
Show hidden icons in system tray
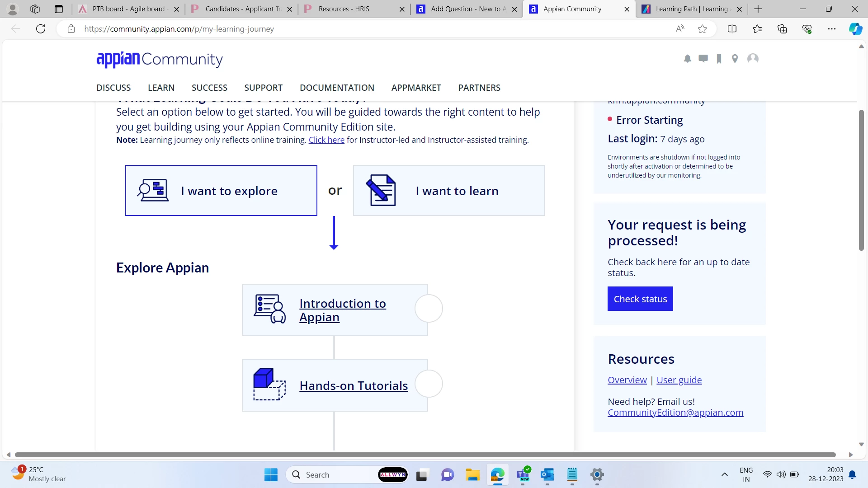(x=725, y=475)
